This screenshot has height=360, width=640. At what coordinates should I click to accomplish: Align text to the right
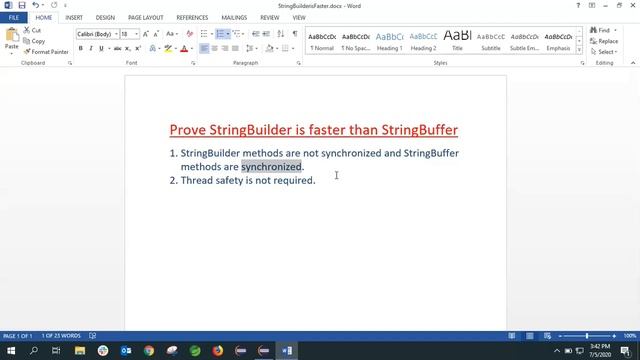tap(224, 49)
